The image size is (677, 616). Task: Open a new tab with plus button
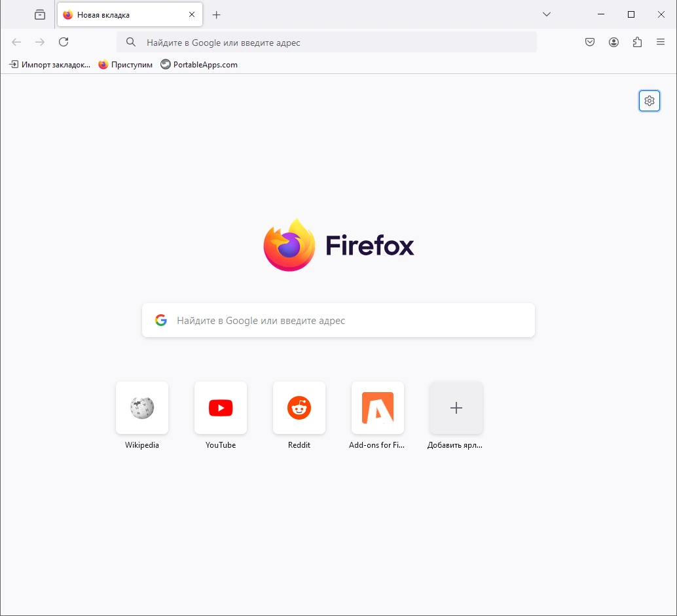point(216,14)
